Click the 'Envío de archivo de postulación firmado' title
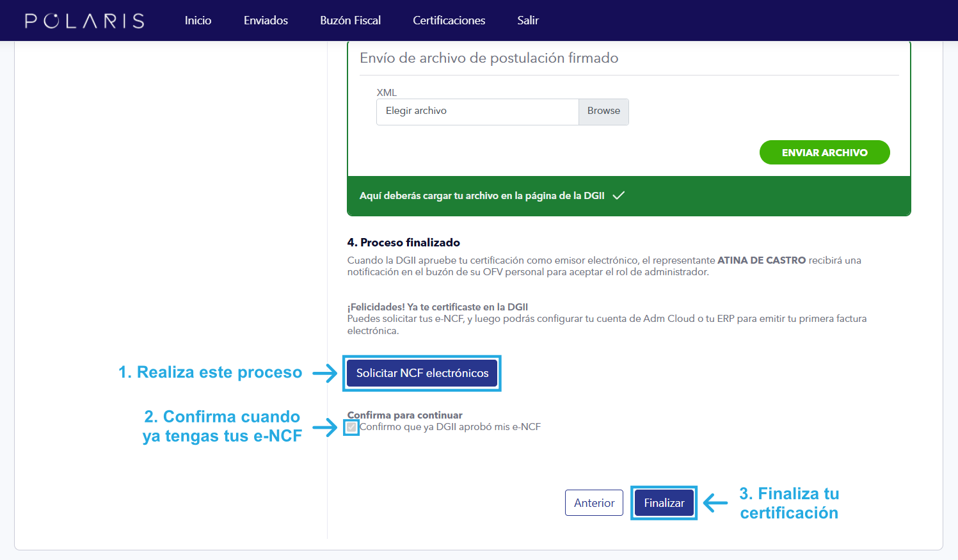The image size is (958, 560). coord(489,58)
